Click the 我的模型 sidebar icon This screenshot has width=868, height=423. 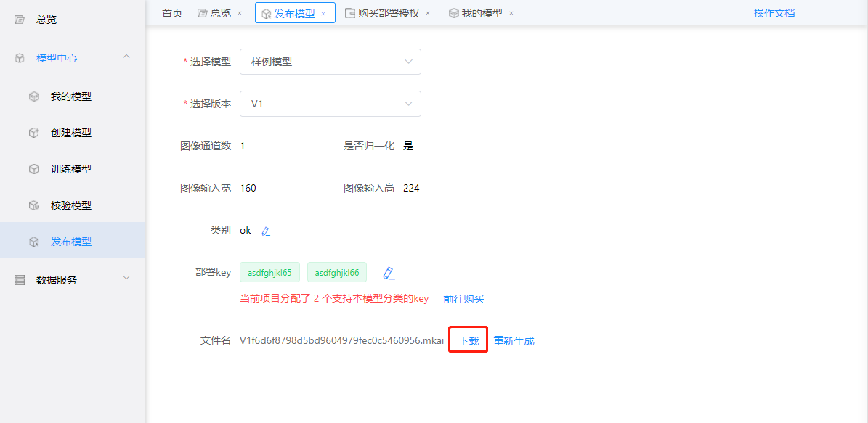(34, 96)
